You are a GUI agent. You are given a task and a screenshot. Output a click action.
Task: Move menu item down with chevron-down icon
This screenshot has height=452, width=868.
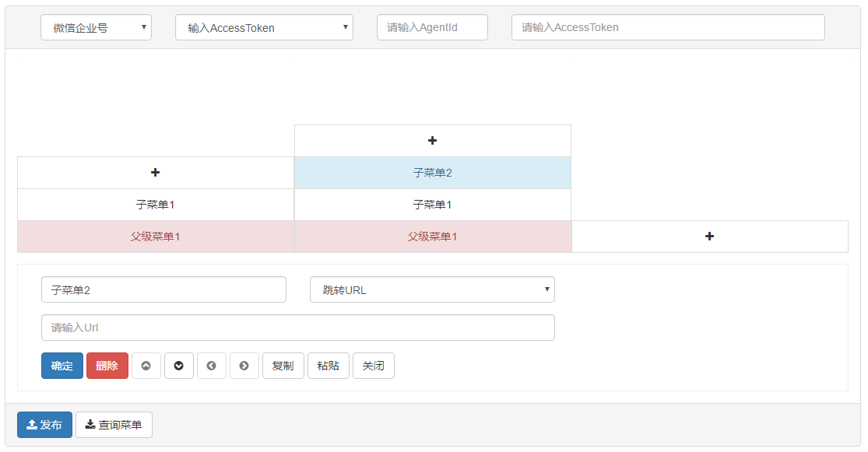179,366
